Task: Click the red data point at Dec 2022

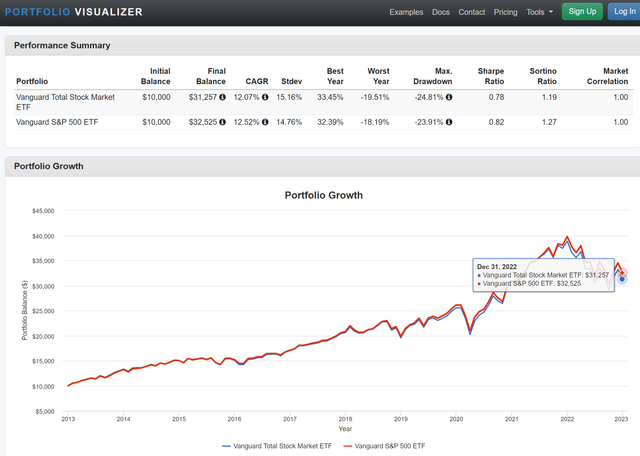Action: pos(622,273)
